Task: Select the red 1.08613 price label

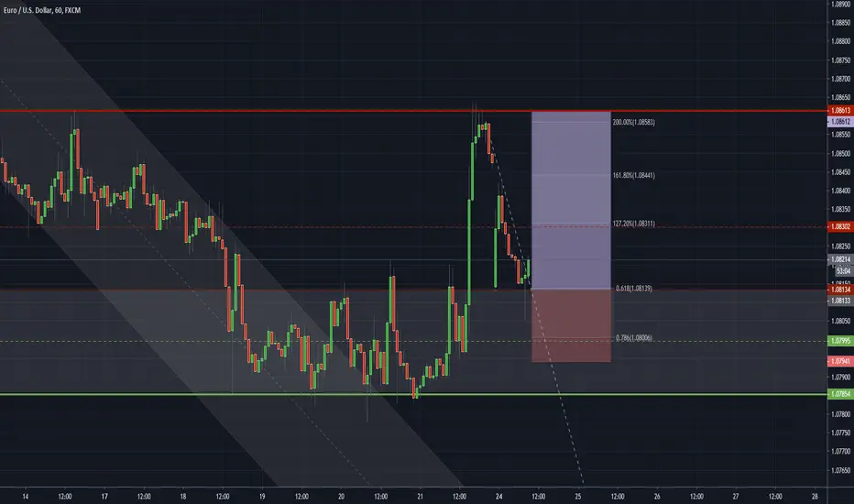Action: pyautogui.click(x=840, y=111)
